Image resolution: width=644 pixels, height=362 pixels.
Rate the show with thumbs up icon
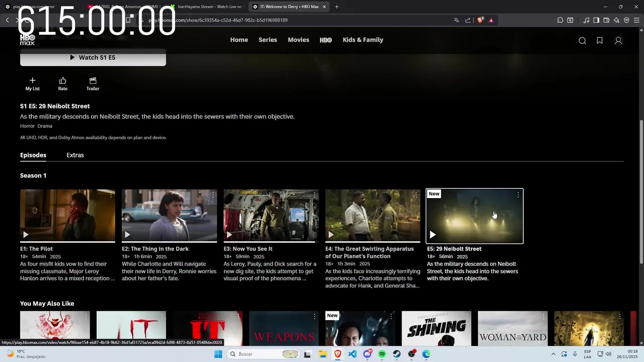coord(62,84)
